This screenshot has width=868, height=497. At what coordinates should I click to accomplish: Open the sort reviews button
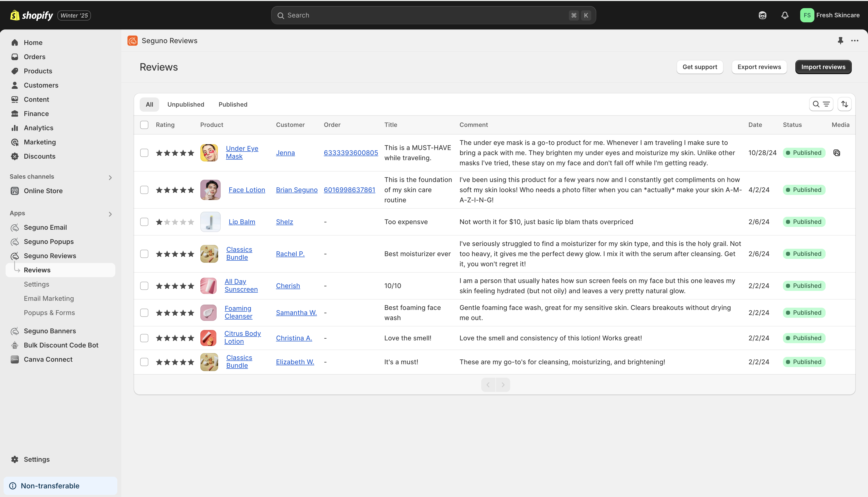tap(844, 104)
